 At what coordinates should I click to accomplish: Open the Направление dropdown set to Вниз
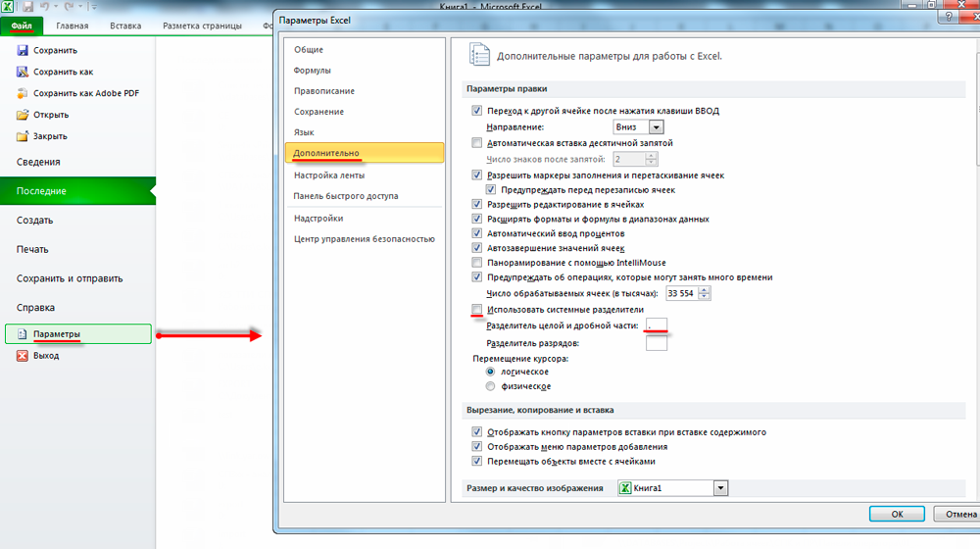(x=657, y=127)
